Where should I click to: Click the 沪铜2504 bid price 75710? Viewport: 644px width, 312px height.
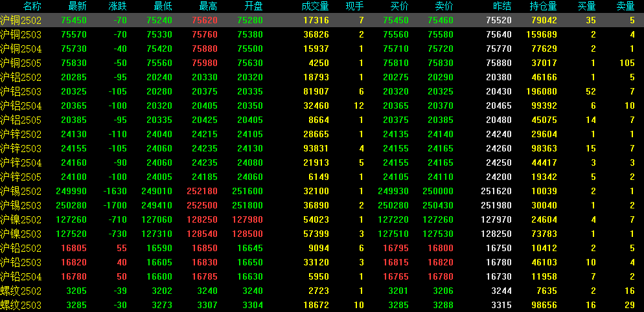pyautogui.click(x=396, y=49)
